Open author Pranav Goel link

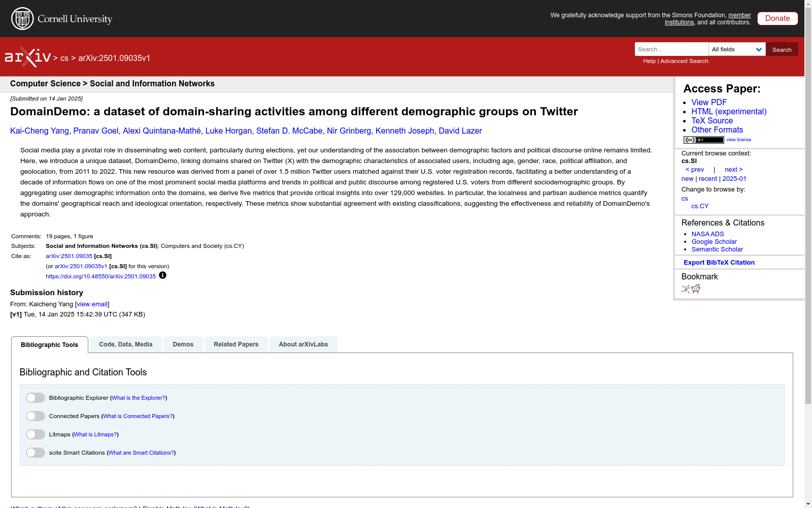pyautogui.click(x=96, y=131)
